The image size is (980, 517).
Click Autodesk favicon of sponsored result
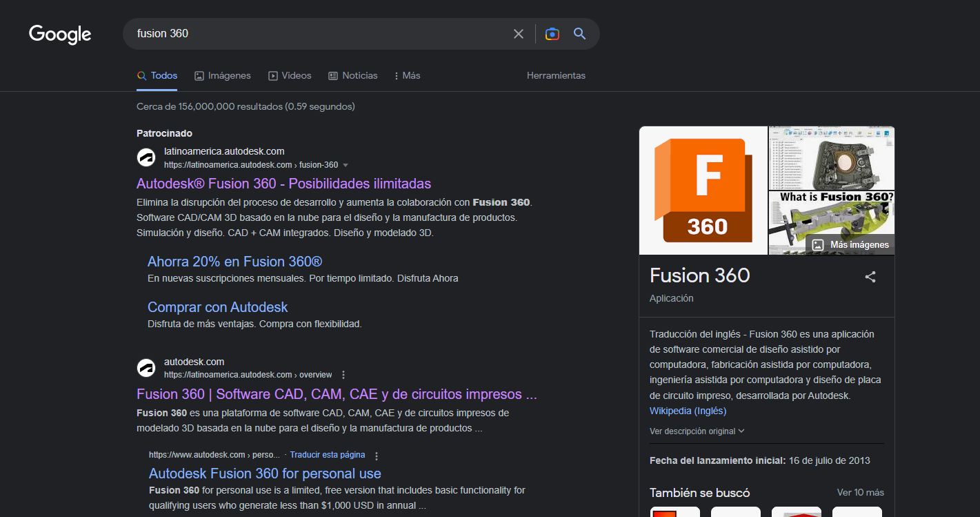146,157
